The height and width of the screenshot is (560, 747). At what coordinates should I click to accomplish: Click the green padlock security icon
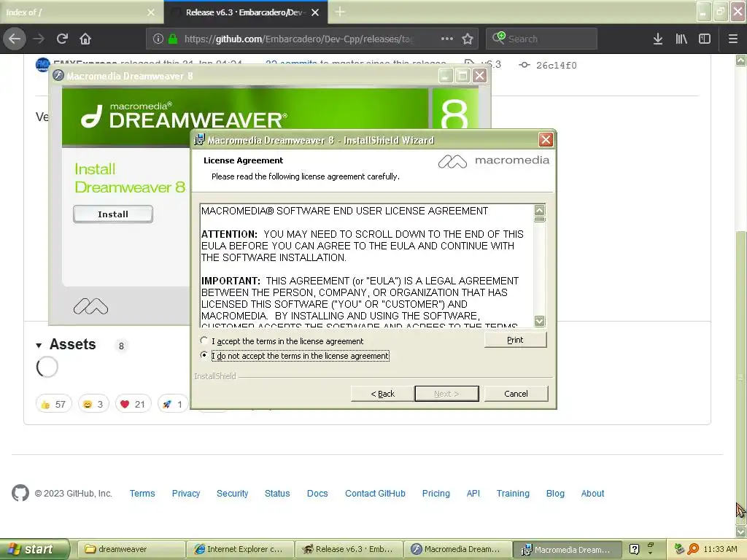tap(173, 39)
